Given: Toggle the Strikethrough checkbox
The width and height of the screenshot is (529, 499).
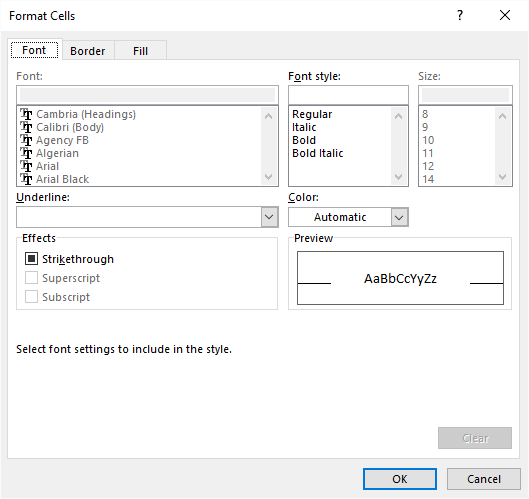Looking at the screenshot, I should [x=31, y=259].
